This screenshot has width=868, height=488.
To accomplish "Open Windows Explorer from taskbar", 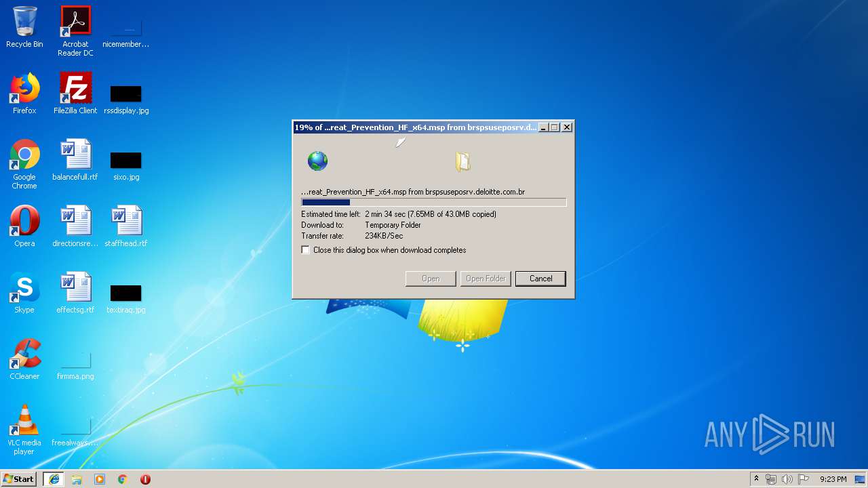I will [x=77, y=479].
